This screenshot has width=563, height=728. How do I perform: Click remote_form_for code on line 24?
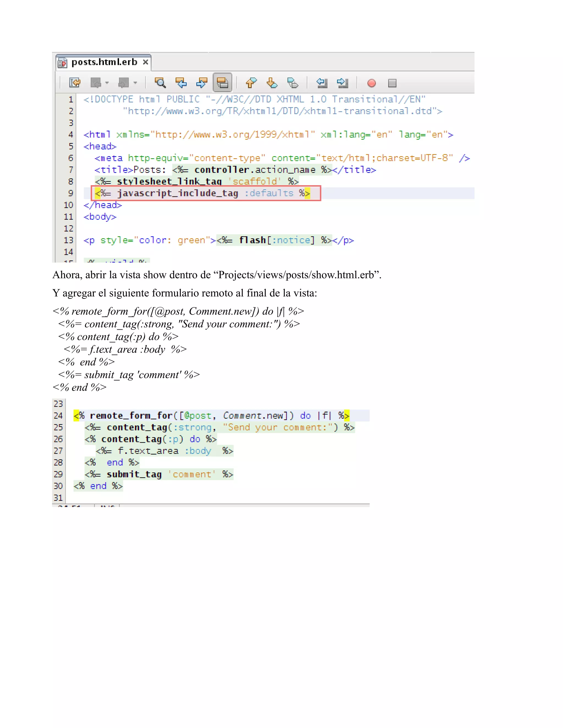[211, 416]
